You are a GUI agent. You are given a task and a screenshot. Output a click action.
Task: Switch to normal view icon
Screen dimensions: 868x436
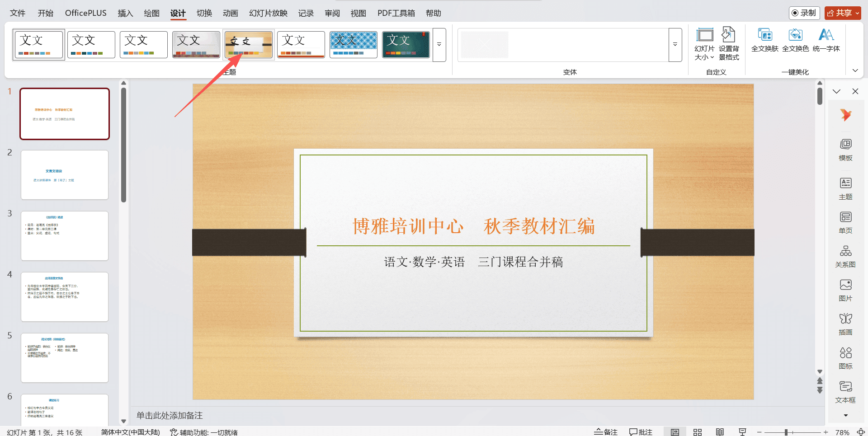tap(675, 432)
